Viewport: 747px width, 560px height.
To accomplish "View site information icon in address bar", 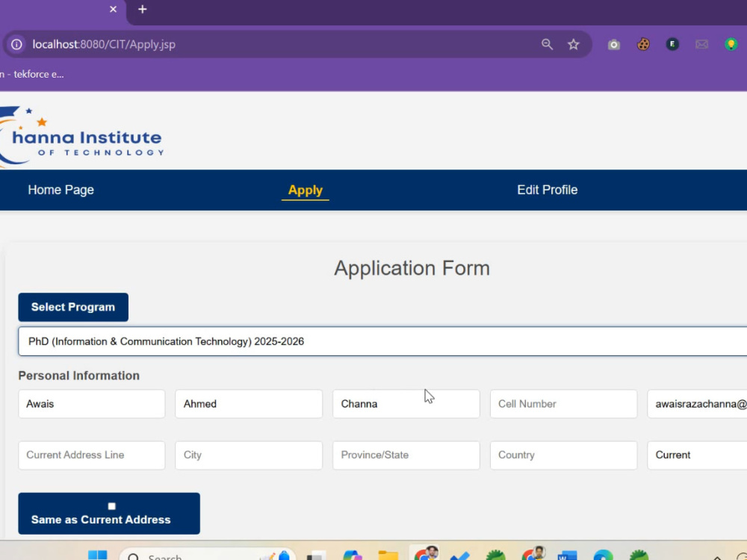I will click(16, 44).
